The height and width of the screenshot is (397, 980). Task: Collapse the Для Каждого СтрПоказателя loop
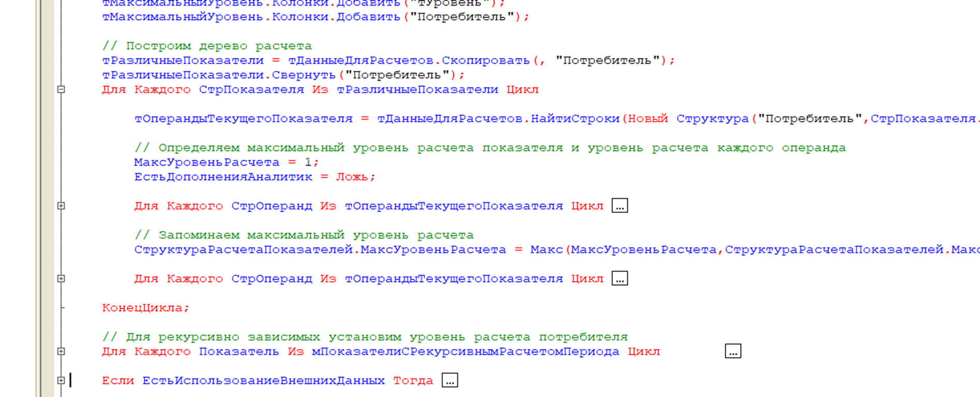[x=61, y=90]
